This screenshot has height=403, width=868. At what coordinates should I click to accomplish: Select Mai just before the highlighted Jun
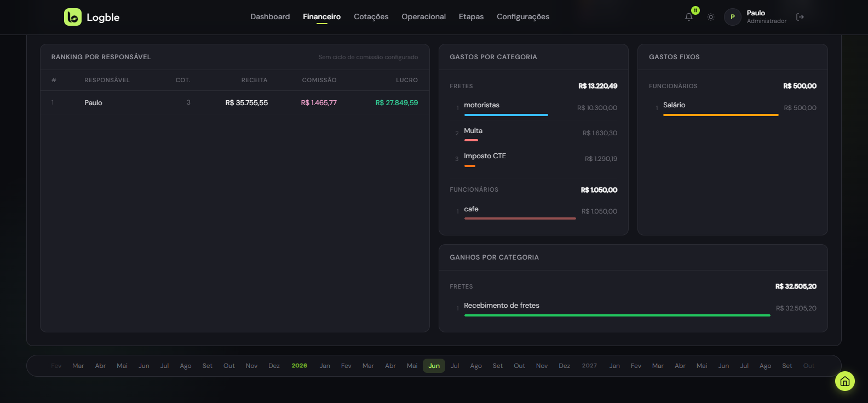coord(412,366)
